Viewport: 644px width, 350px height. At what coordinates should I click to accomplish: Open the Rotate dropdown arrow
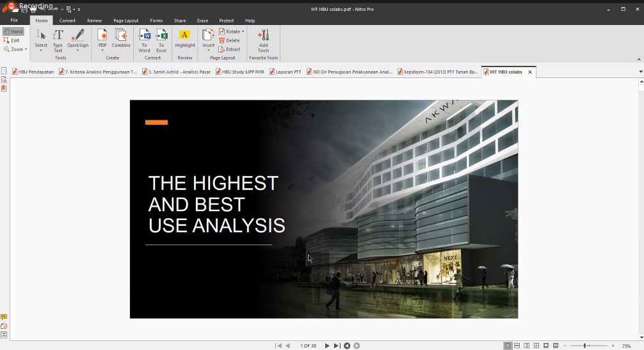click(243, 31)
